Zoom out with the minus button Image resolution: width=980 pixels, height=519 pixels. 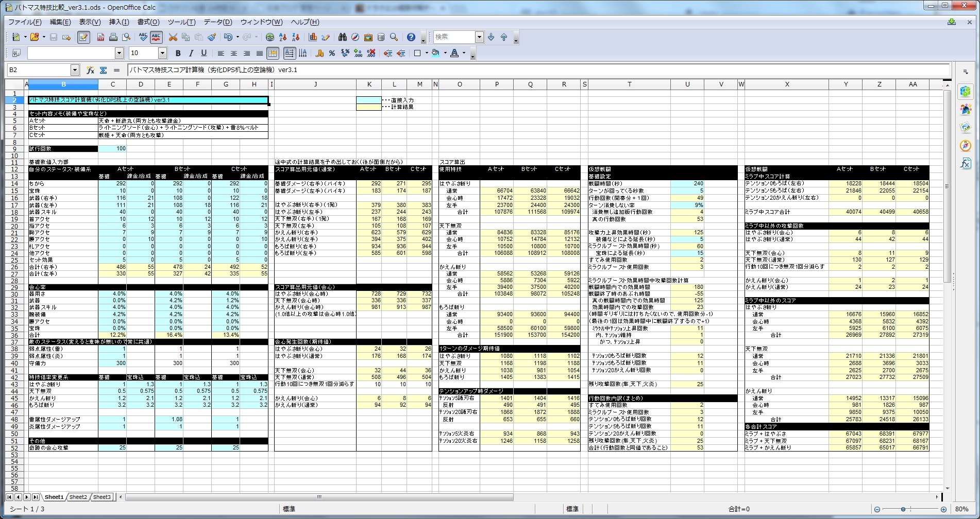tap(877, 509)
